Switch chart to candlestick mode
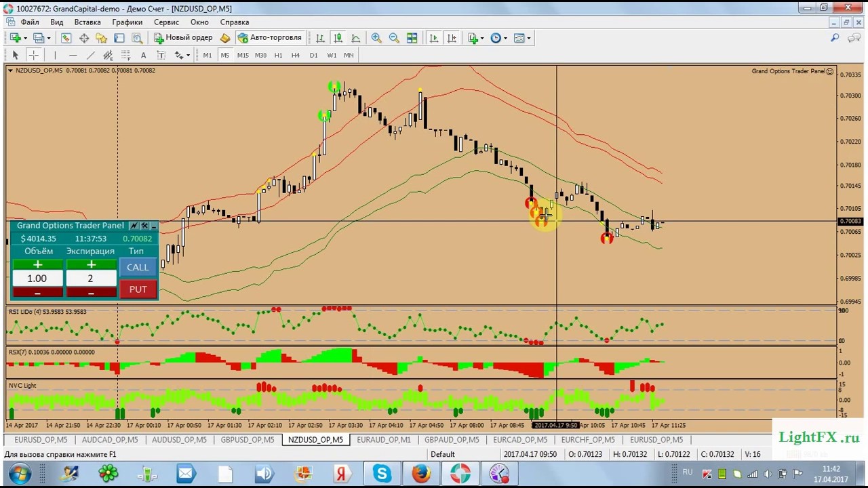Viewport: 868px width, 488px height. click(338, 38)
